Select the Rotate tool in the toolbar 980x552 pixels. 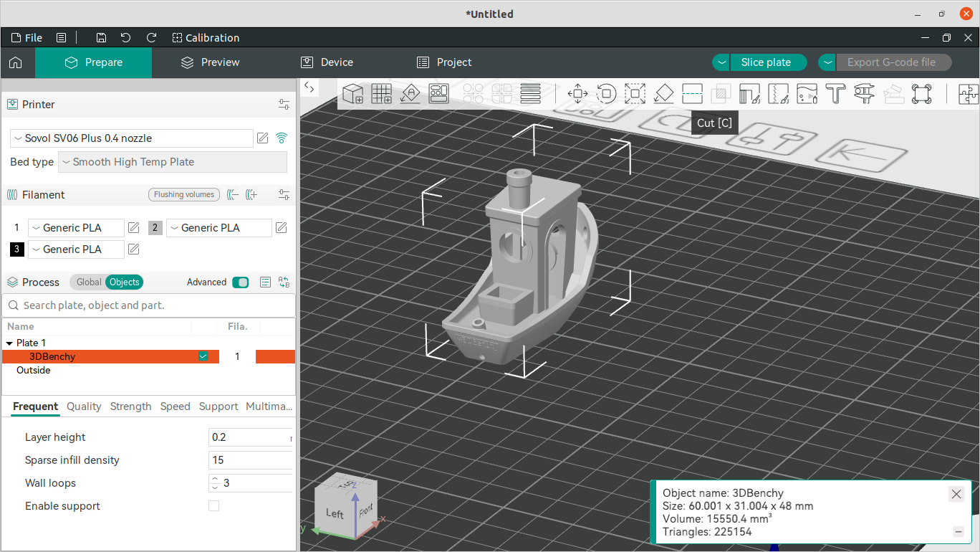click(x=606, y=93)
